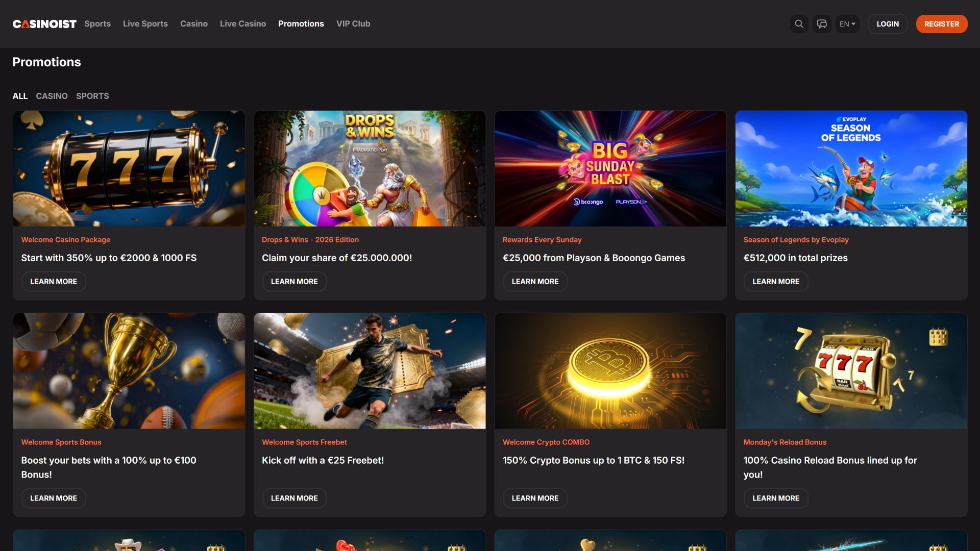Image resolution: width=980 pixels, height=551 pixels.
Task: Open the Big Sunday Blast banner
Action: coord(610,168)
